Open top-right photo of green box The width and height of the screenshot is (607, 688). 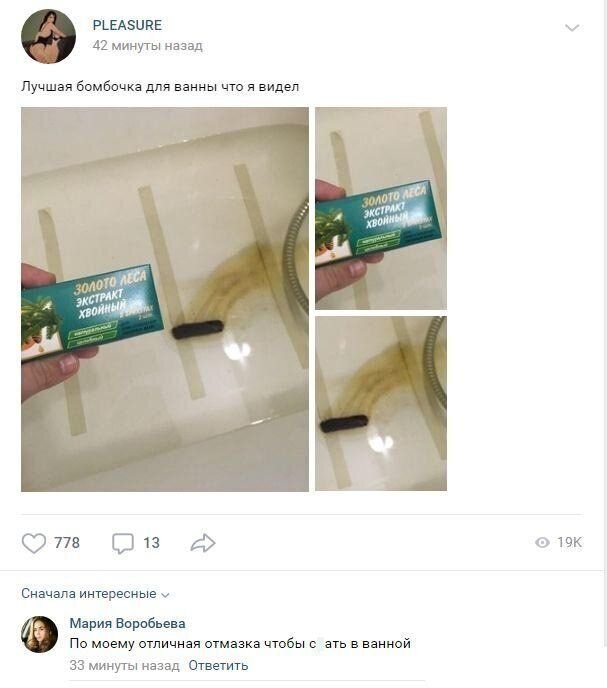click(381, 208)
